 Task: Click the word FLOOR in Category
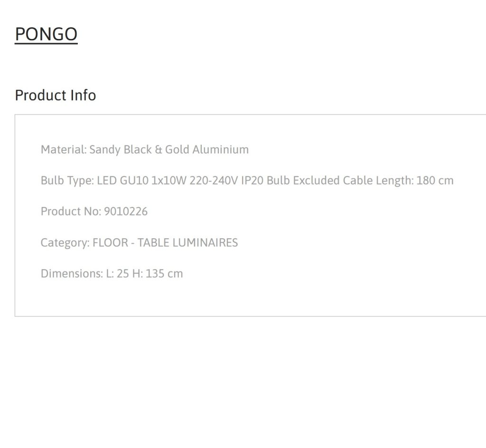pos(110,243)
